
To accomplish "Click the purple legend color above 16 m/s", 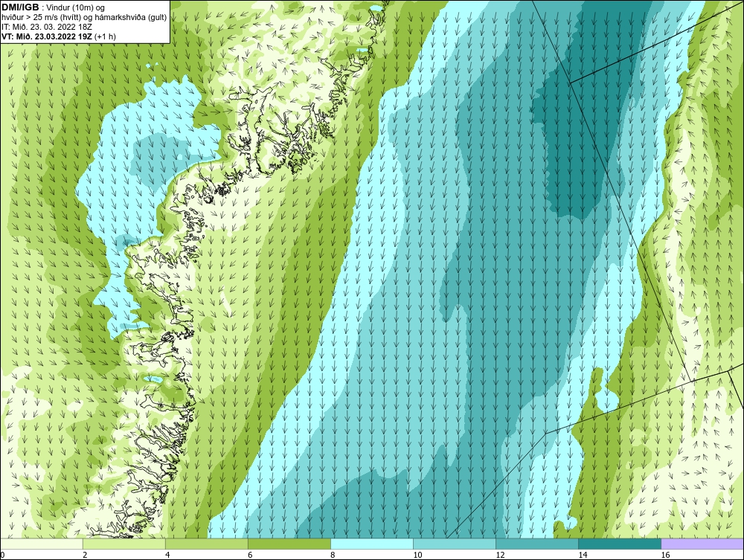I will [702, 544].
